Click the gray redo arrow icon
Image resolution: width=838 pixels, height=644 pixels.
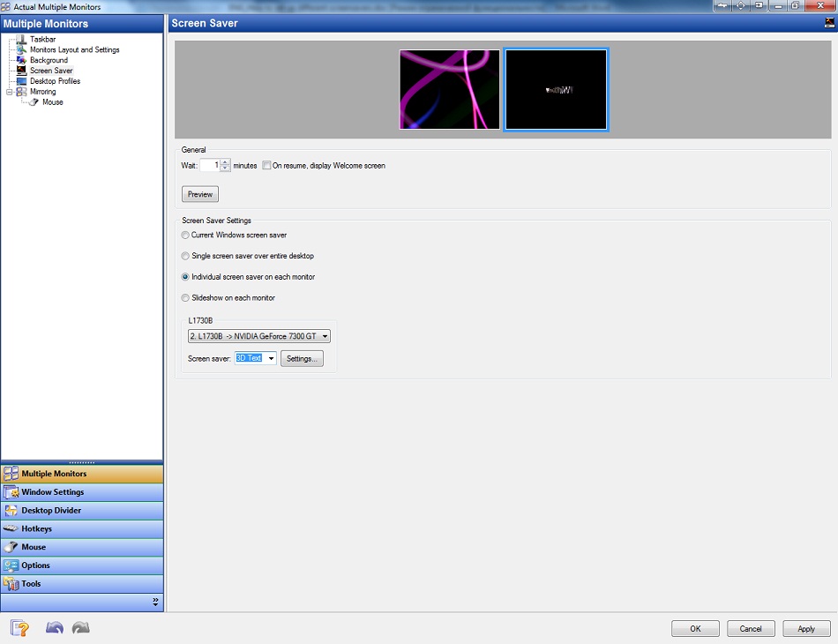[80, 627]
